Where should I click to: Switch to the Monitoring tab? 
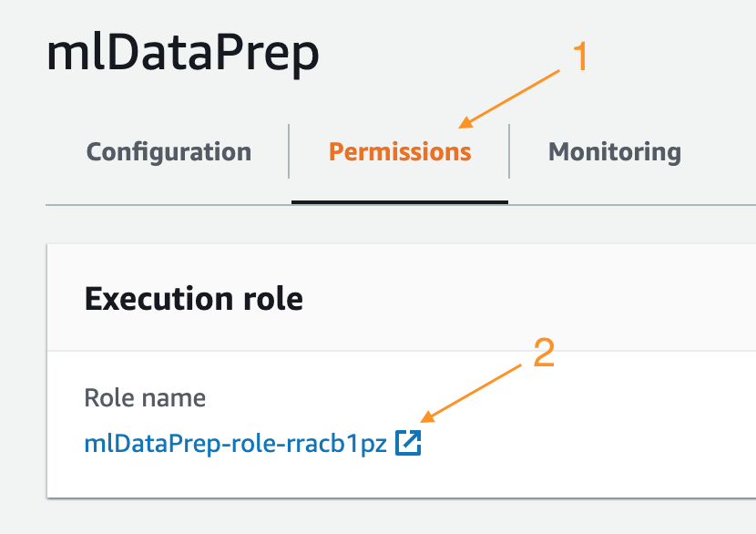point(615,152)
